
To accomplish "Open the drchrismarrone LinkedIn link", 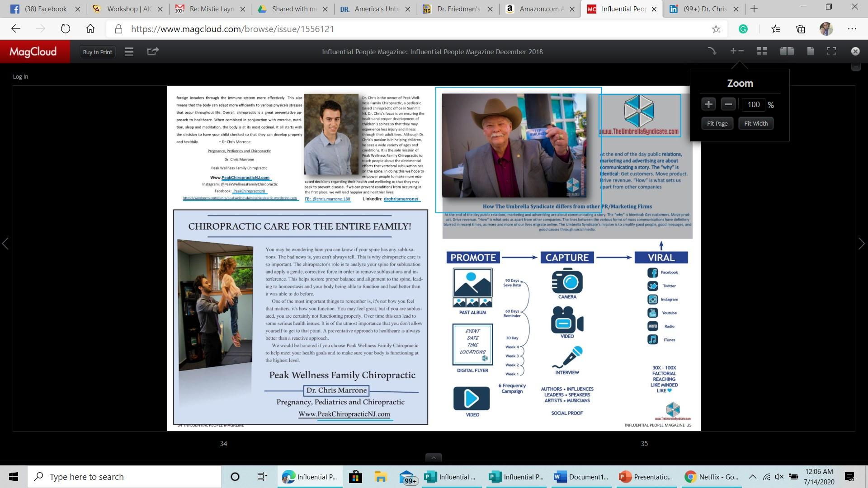I will coord(401,199).
